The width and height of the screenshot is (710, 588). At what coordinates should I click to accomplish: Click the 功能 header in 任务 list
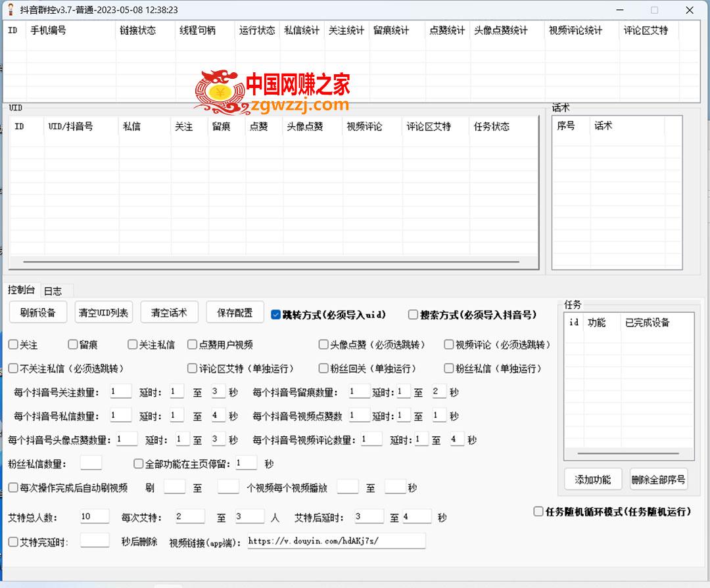(602, 323)
